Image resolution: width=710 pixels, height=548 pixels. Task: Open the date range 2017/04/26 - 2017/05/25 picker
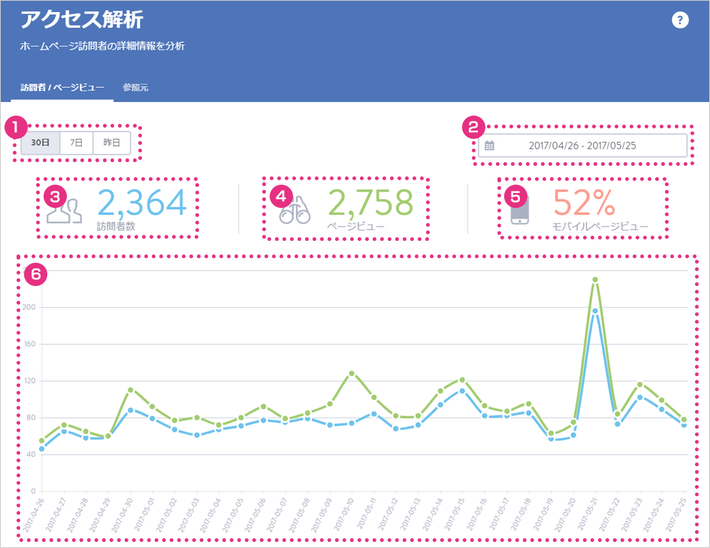[583, 145]
